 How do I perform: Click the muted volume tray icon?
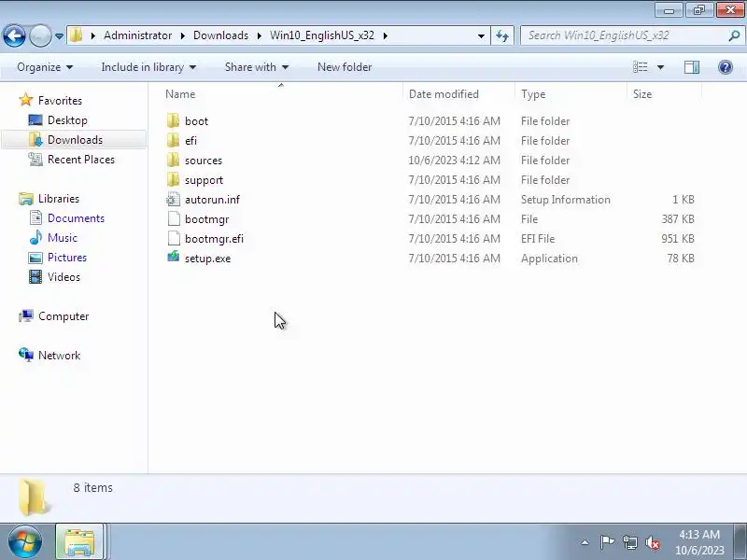coord(653,542)
